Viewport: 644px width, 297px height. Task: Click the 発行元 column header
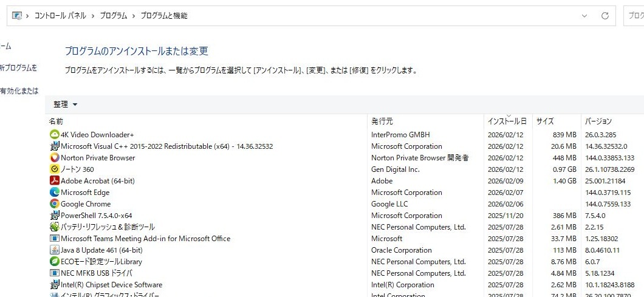coord(382,121)
